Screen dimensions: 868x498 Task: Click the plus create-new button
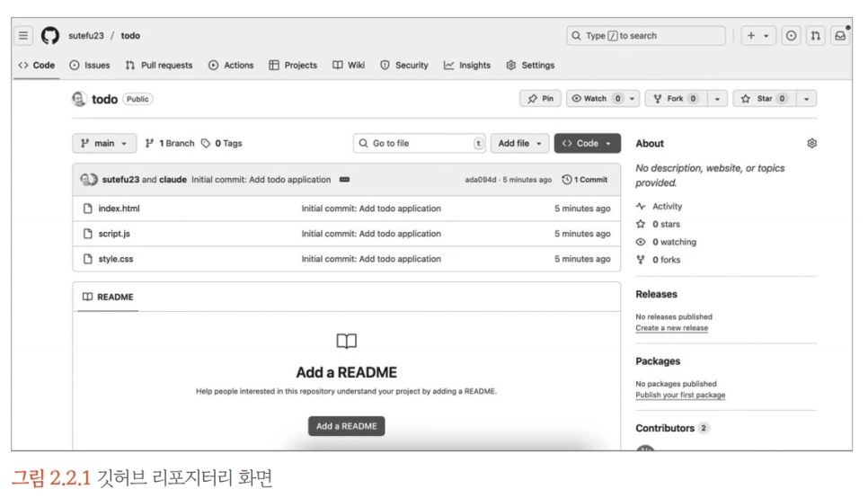758,35
